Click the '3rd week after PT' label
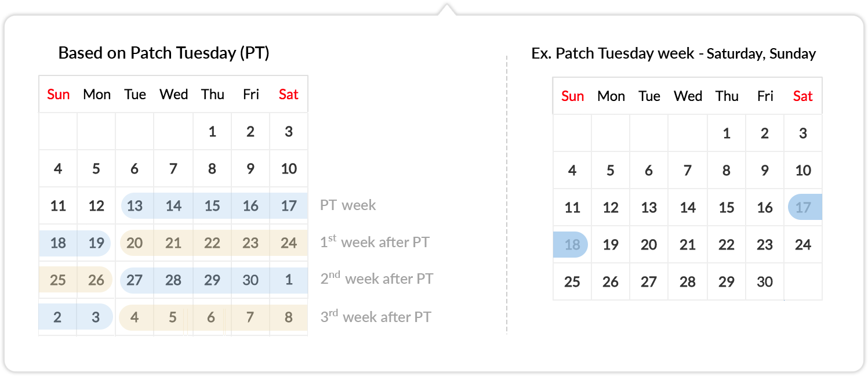Viewport: 868px width, 376px height. [x=376, y=316]
